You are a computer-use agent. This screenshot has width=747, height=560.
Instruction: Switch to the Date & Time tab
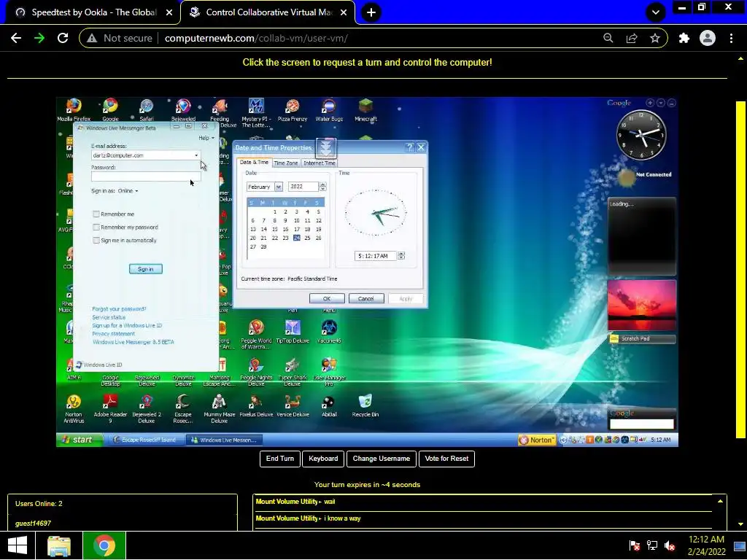pyautogui.click(x=254, y=163)
